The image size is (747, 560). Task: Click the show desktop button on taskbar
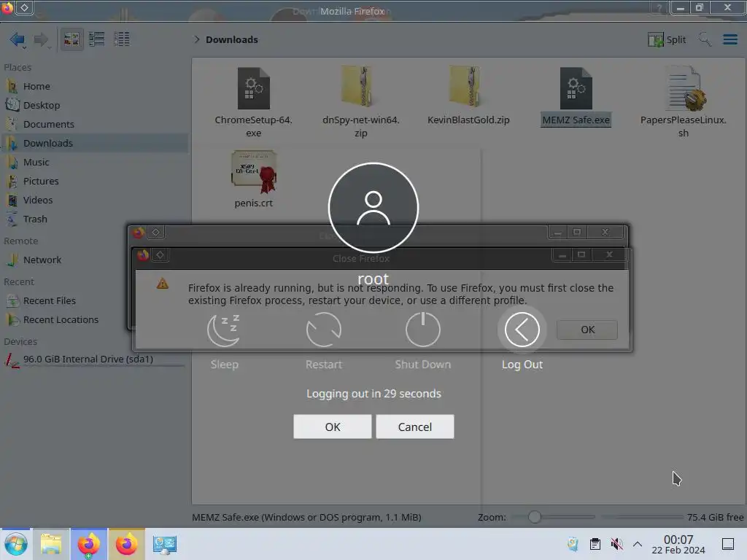point(728,544)
